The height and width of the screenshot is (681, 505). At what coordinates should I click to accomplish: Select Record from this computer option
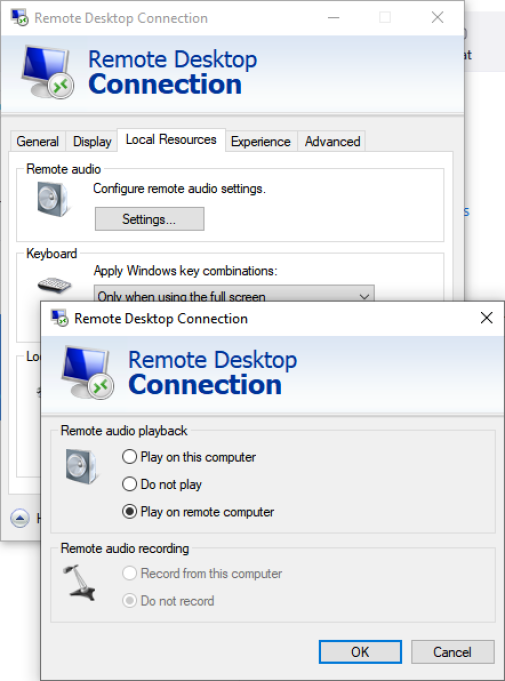tap(202, 573)
